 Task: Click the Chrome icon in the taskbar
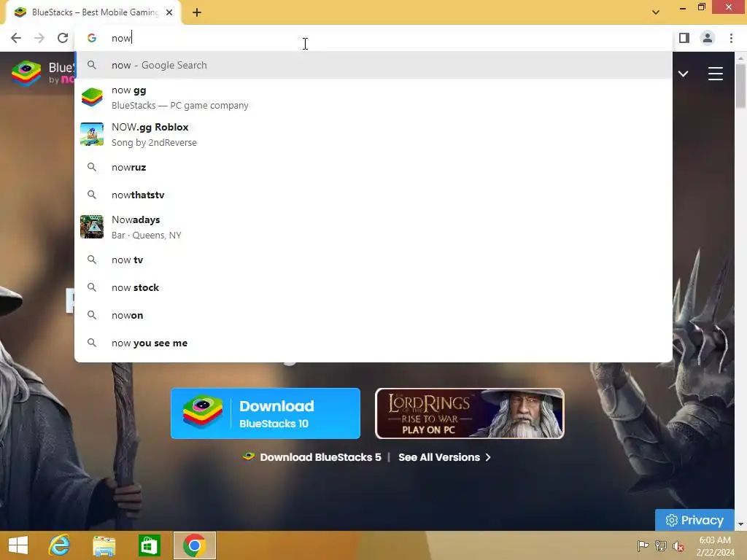194,545
